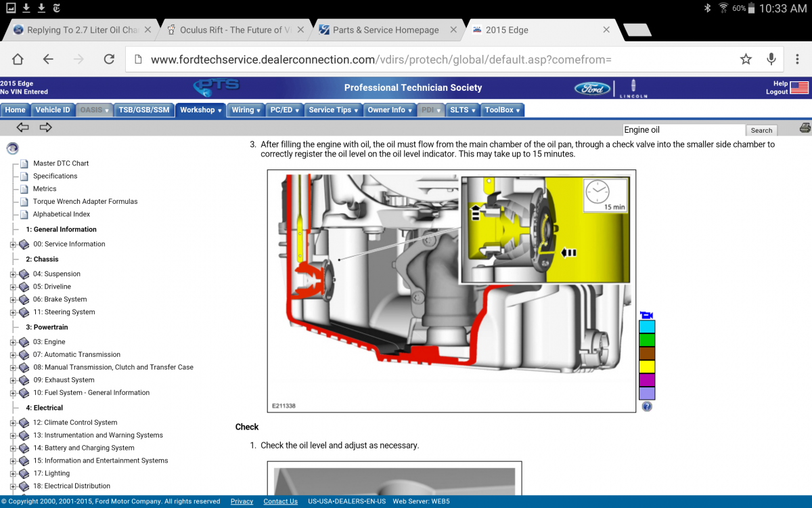Open the Contact Us link
Screen dimensions: 812x508
[280, 501]
